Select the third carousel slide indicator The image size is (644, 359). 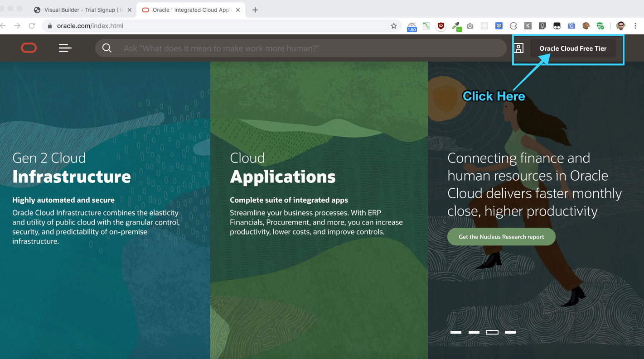(492, 332)
